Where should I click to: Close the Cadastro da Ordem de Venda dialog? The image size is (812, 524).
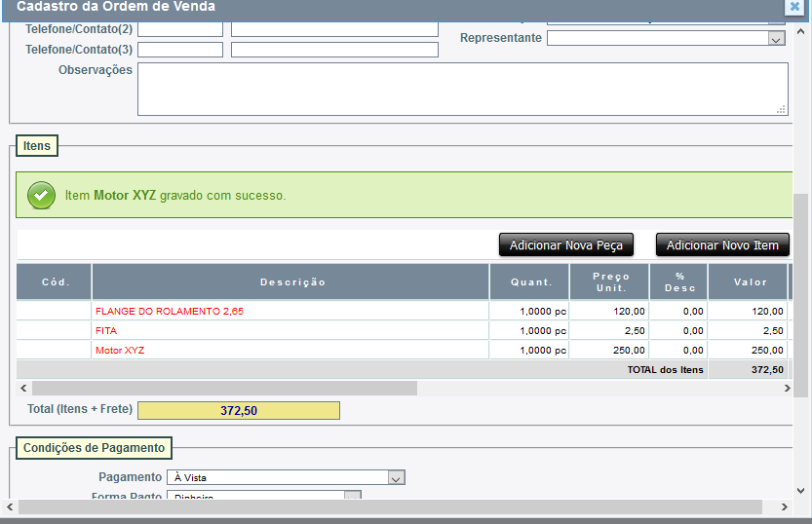795,6
